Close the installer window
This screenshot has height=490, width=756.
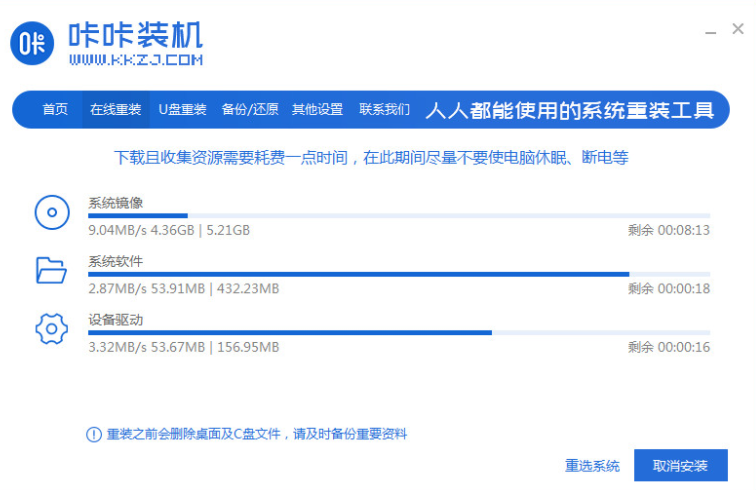[738, 30]
